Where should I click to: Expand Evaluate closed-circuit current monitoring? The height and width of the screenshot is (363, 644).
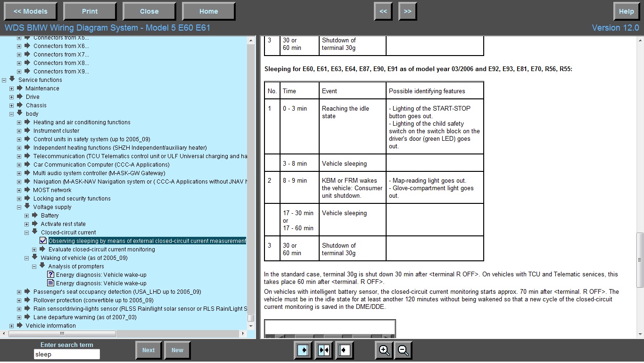pyautogui.click(x=34, y=250)
